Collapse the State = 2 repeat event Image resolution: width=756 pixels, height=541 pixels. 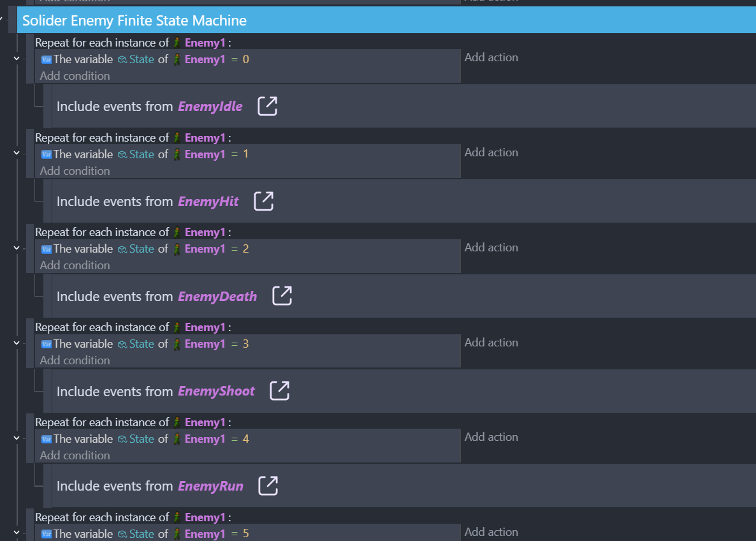pos(17,248)
